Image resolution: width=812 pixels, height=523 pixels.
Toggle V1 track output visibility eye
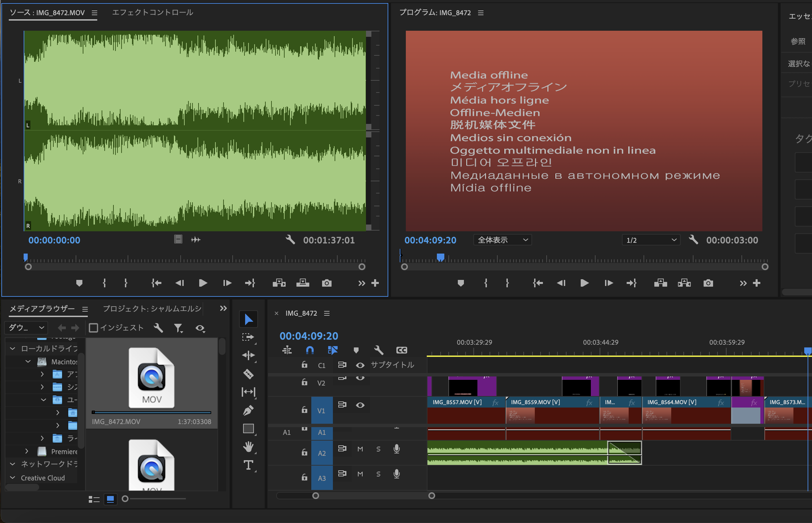(x=360, y=405)
